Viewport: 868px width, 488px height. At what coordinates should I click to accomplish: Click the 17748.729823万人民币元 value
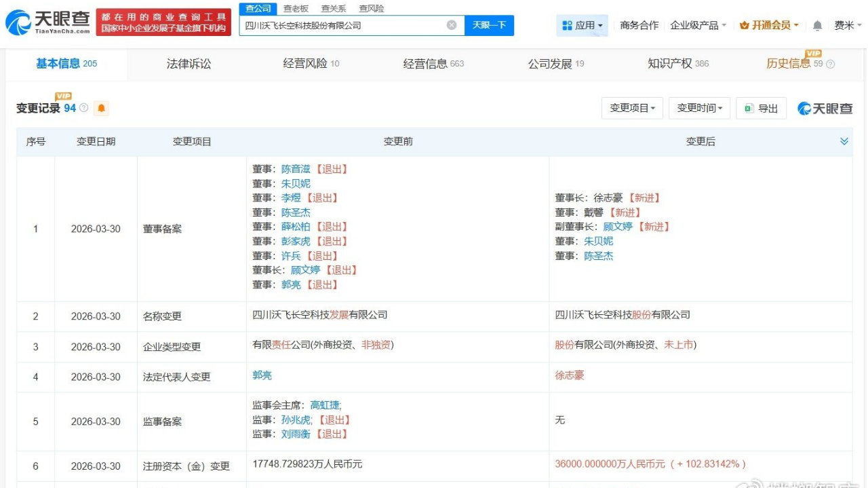tap(307, 464)
